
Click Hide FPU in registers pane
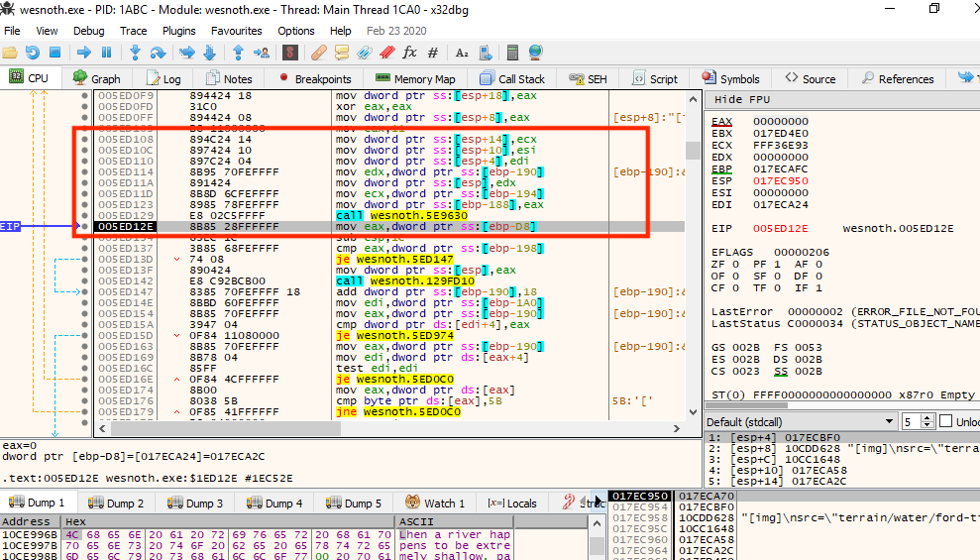(742, 99)
